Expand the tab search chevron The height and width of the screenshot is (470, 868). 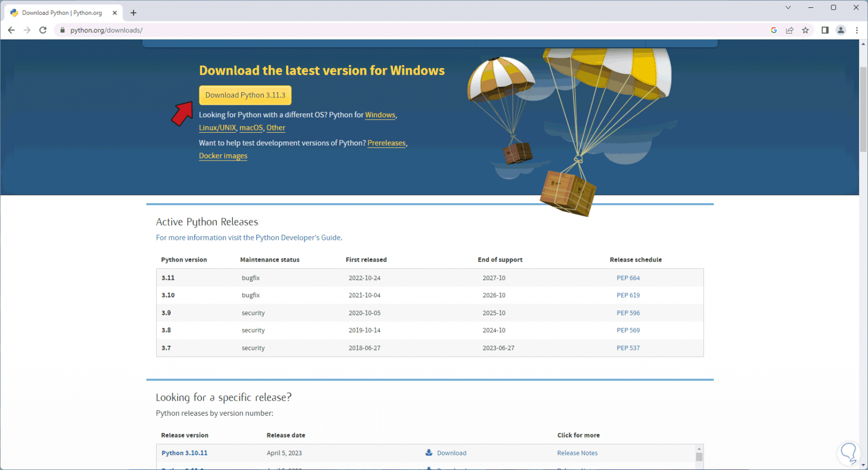point(788,7)
